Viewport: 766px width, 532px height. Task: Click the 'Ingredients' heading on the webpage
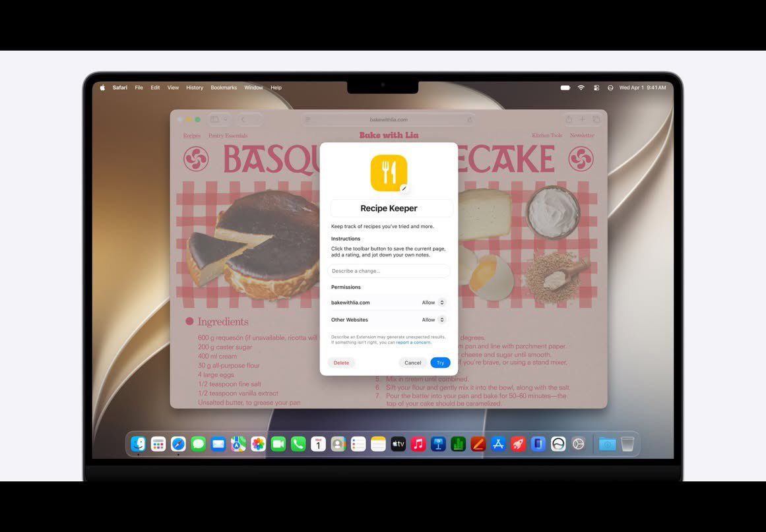[223, 322]
